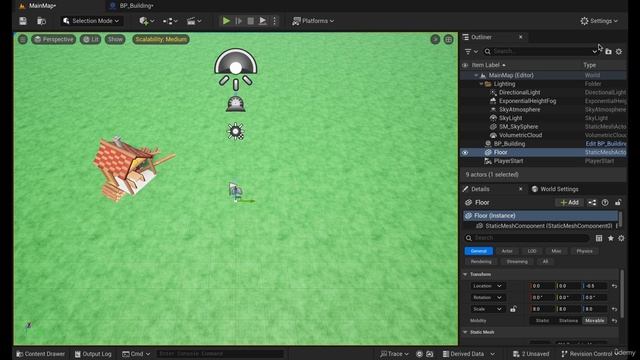Screen dimensions: 640x360
Task: Select SM_SkySphere in the Outliner
Action: pyautogui.click(x=518, y=127)
